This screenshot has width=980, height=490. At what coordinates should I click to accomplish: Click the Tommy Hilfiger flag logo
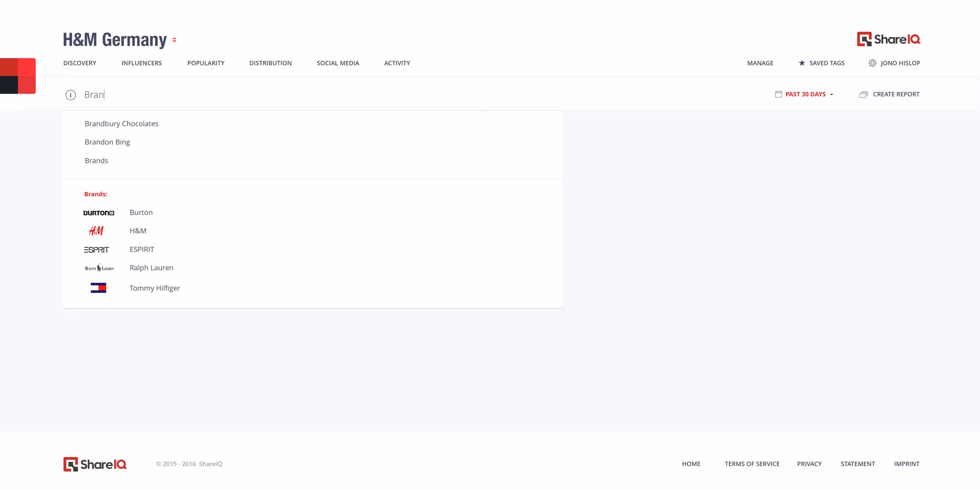coord(98,288)
